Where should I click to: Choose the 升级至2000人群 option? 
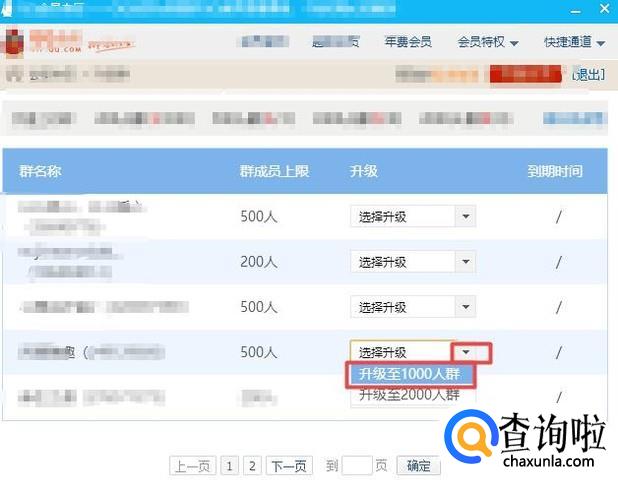tap(410, 396)
